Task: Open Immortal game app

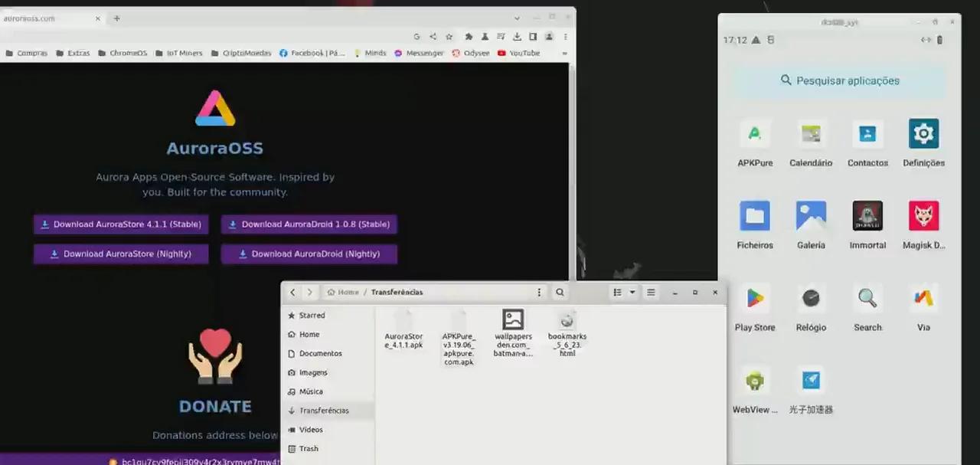Action: 867,216
